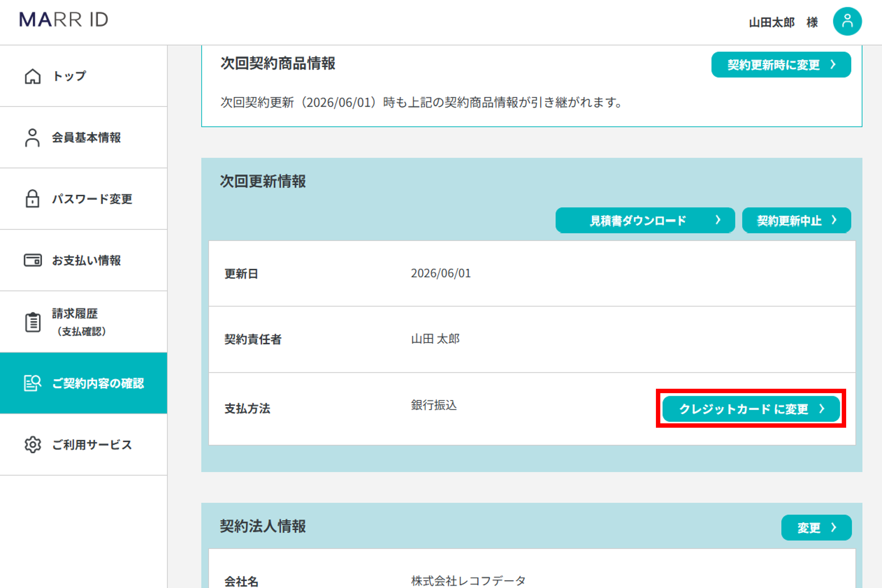Open 会員基本情報 menu item

84,138
